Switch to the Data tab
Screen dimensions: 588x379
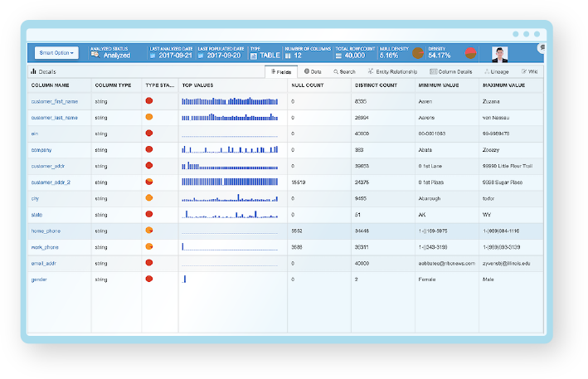coord(313,71)
